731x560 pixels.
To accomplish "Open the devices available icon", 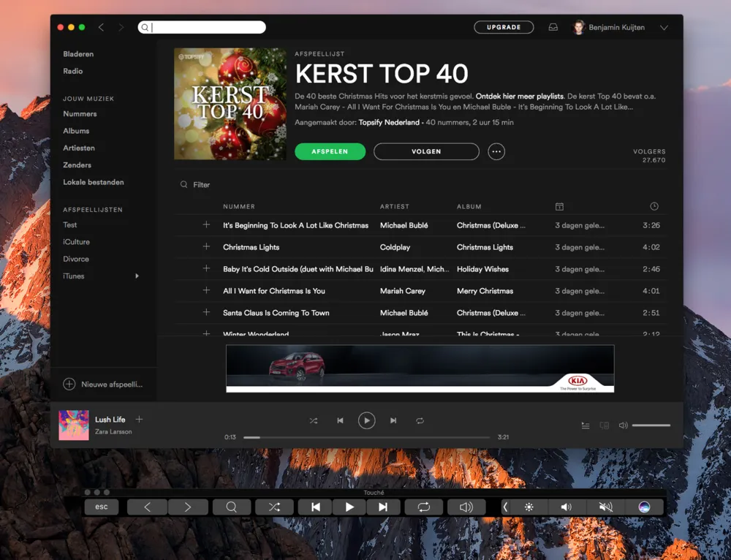I will 605,425.
